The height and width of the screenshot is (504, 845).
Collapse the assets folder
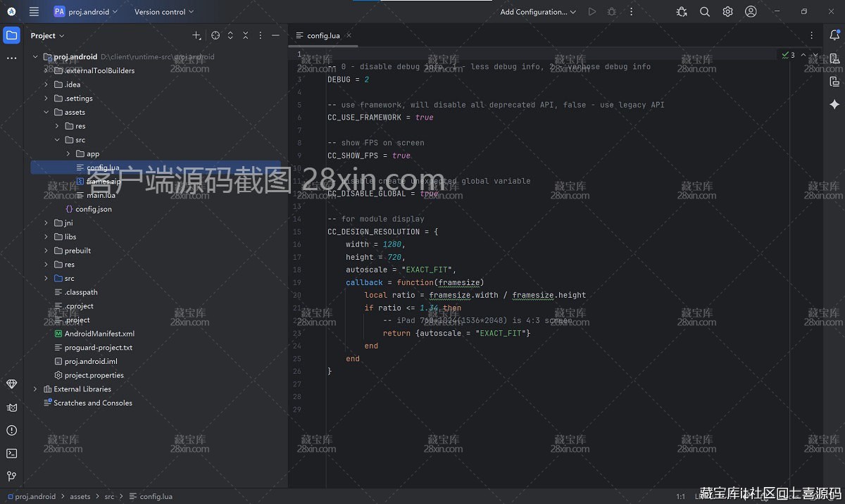click(x=46, y=112)
